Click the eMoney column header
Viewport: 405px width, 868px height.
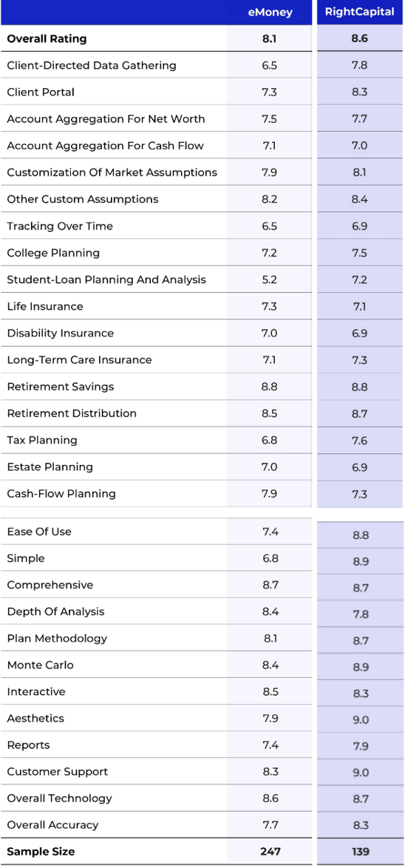(270, 12)
